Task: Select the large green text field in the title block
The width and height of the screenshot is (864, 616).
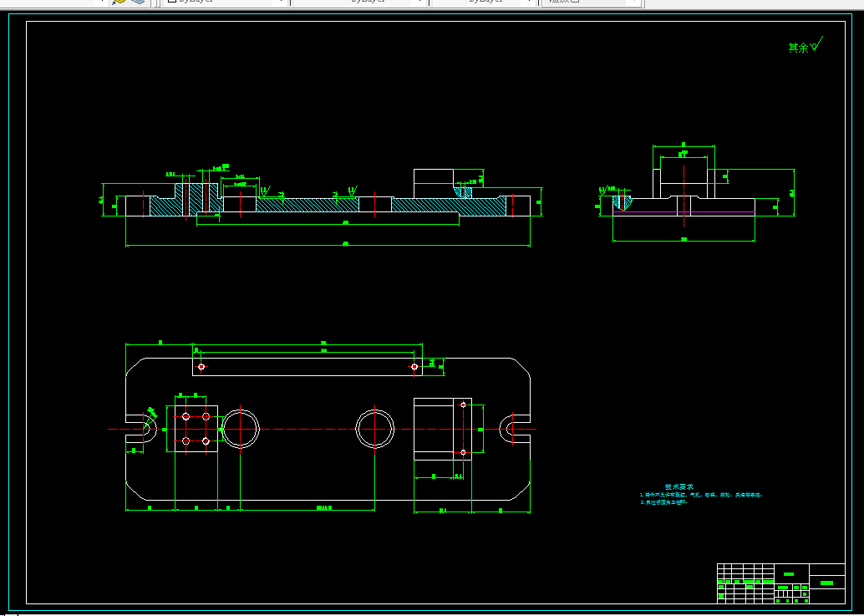Action: [826, 583]
